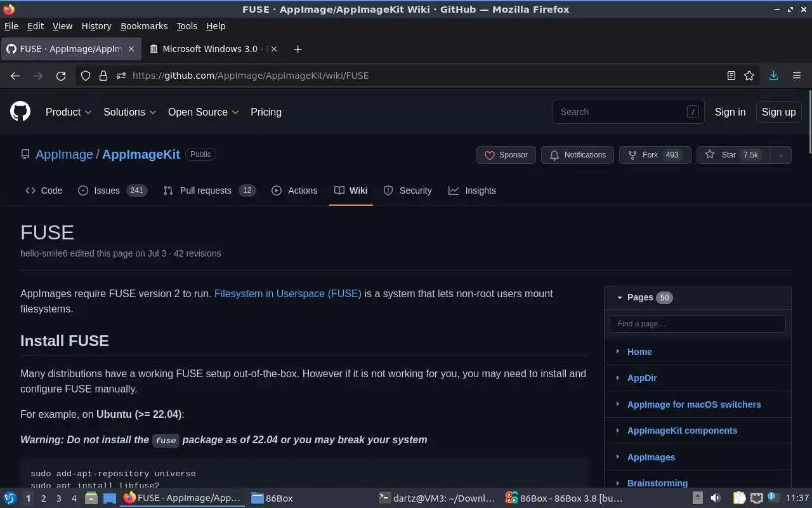Close the FUSE AppImage tab

[x=131, y=49]
